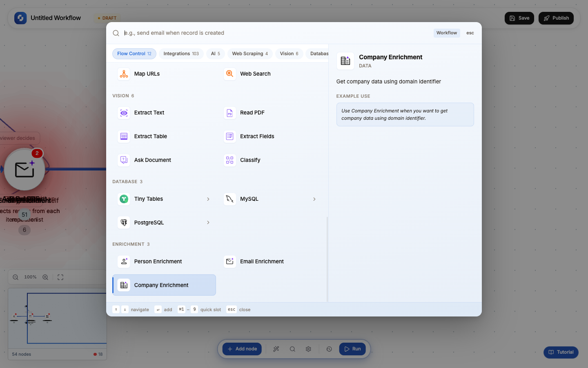This screenshot has height=368, width=588.
Task: Expand the PostgreSQL submenu chevron
Action: click(208, 223)
